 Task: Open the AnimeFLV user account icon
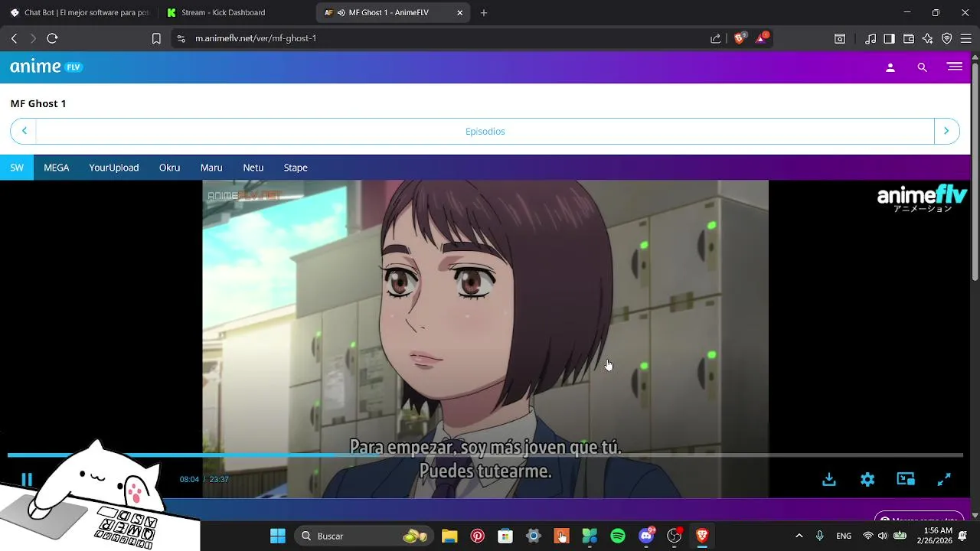tap(890, 67)
